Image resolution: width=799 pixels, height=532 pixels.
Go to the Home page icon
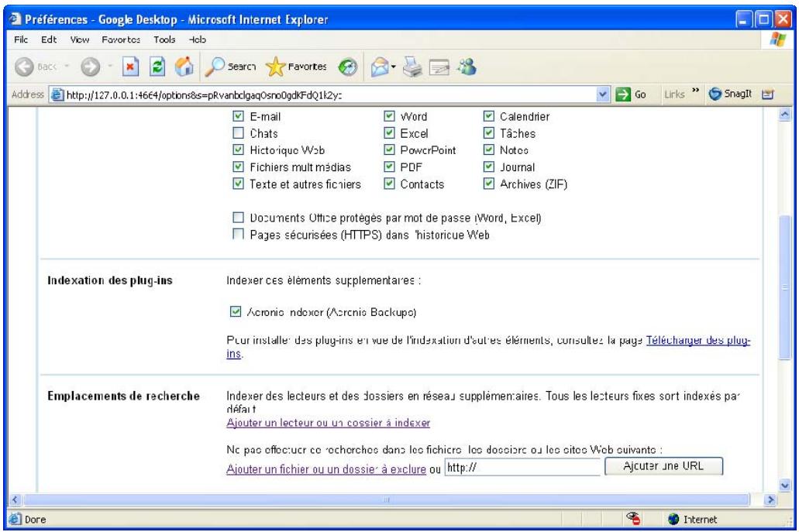tap(184, 67)
